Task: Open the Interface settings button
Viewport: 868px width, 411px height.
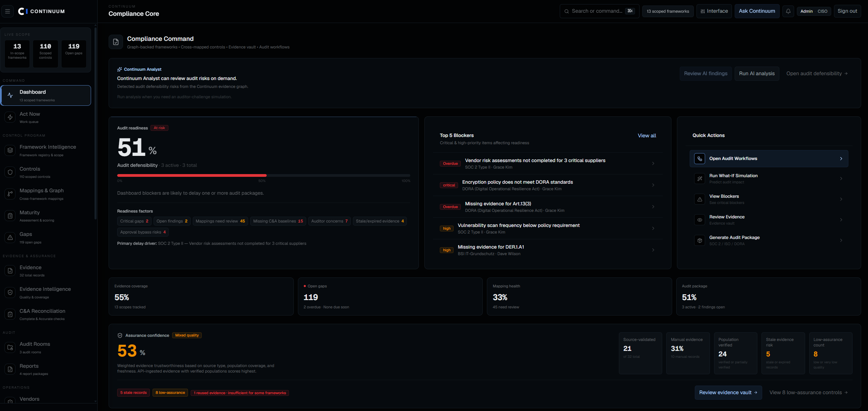Action: 714,11
